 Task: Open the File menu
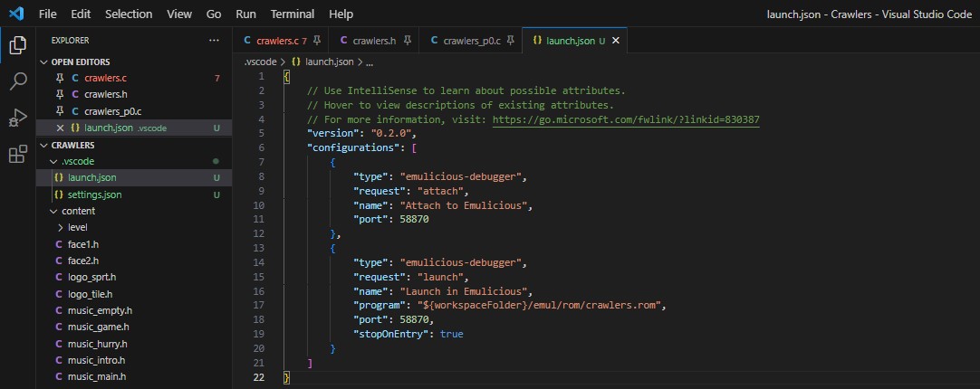point(48,14)
